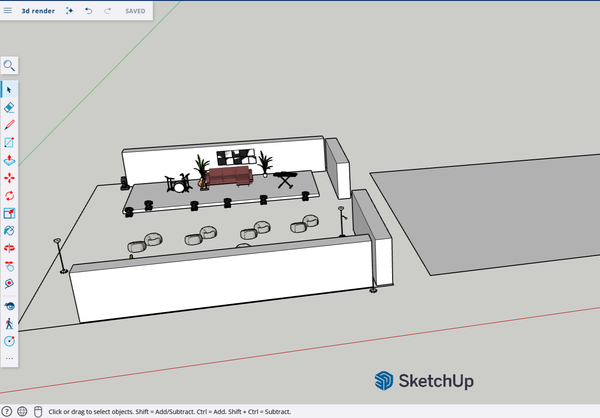Click the help icon in status bar
The width and height of the screenshot is (600, 418).
pos(22,411)
